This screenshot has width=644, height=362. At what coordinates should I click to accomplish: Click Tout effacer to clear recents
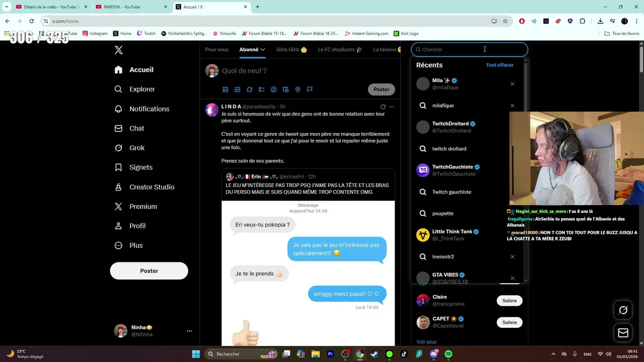[x=500, y=65]
